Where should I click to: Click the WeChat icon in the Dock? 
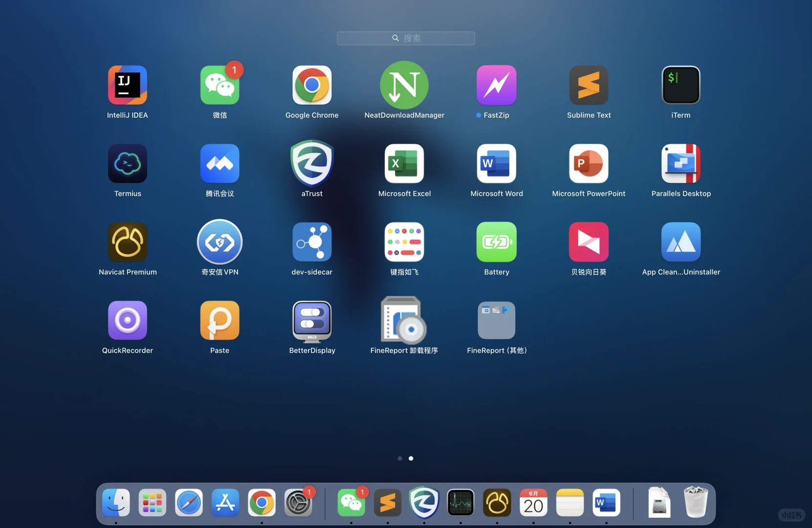(351, 503)
